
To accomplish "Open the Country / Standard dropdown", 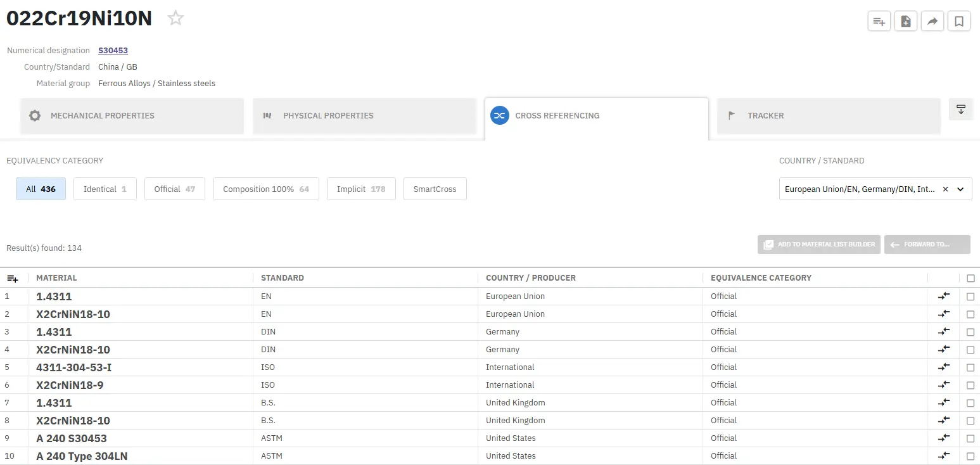I will (875, 189).
